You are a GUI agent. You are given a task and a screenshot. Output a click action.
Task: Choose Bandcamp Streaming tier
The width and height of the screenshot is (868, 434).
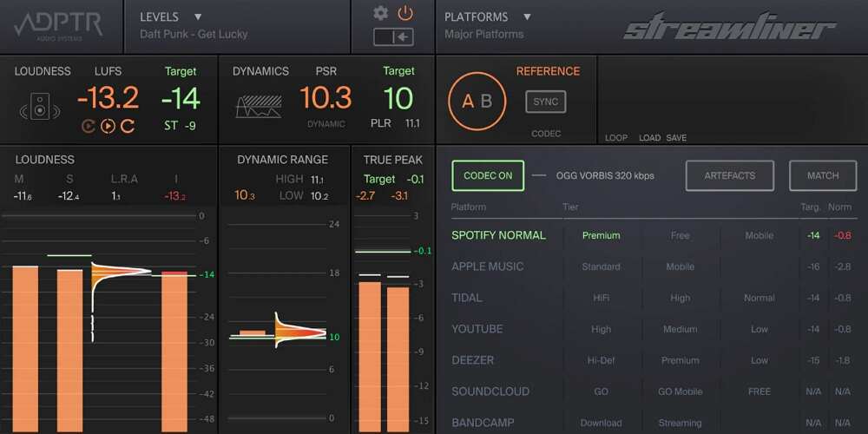pos(680,423)
